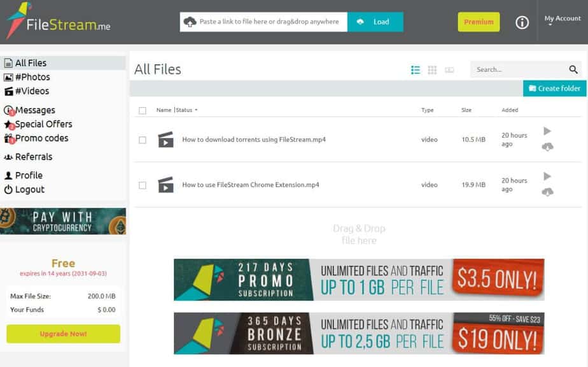Go to #Photos section
Viewport: 588px width, 367px height.
[32, 77]
